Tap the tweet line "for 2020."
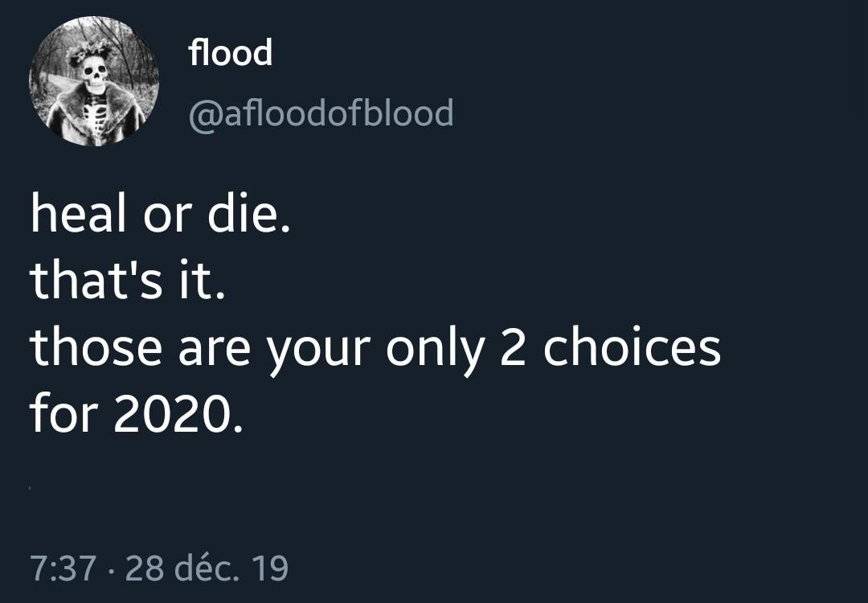The image size is (868, 603). click(135, 412)
